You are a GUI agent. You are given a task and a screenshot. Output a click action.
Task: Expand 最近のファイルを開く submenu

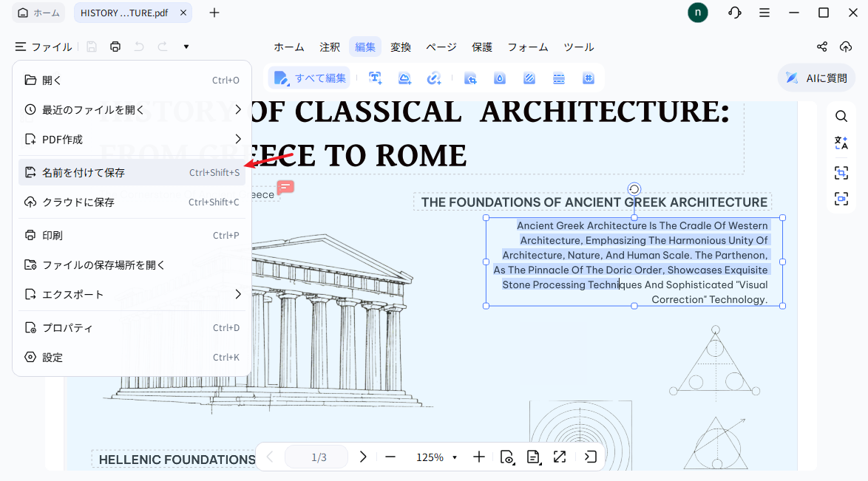(132, 109)
